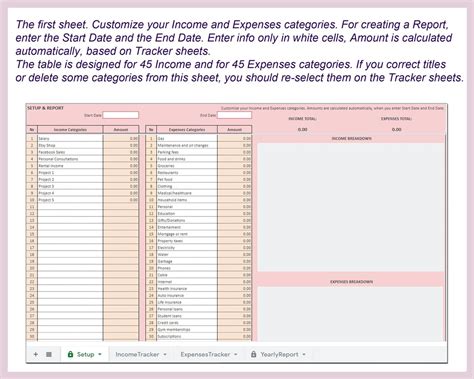Select the Pet food expense cell
This screenshot has height=379, width=474.
click(x=187, y=179)
